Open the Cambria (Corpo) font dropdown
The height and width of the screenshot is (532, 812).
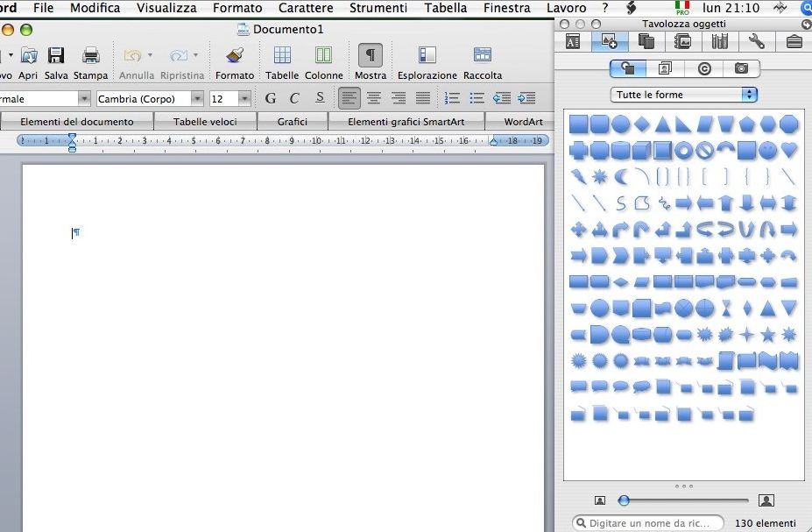pos(197,98)
